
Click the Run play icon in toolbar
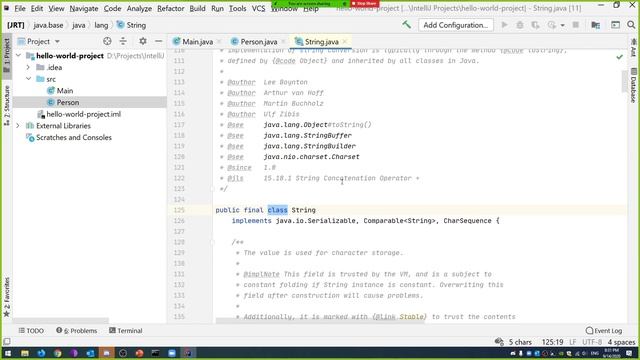click(504, 25)
